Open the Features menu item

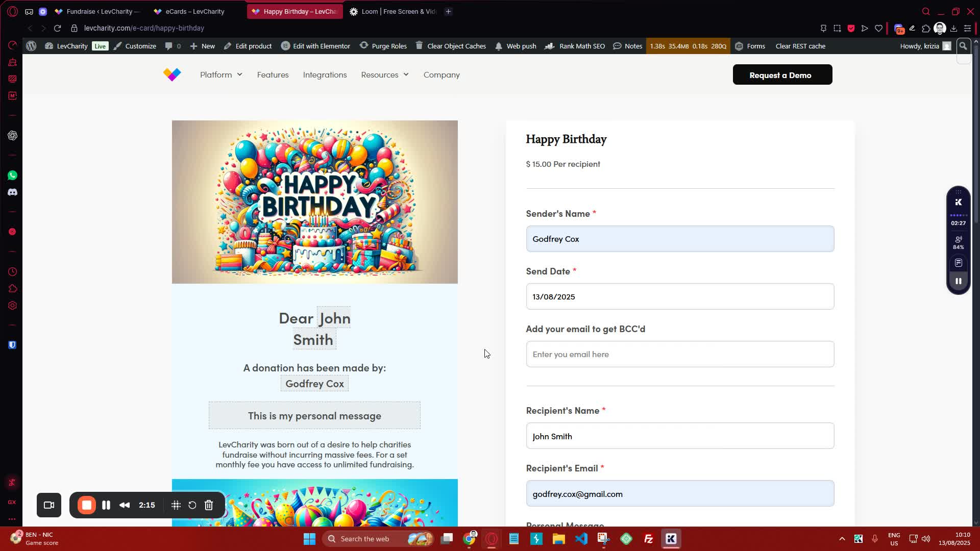273,74
